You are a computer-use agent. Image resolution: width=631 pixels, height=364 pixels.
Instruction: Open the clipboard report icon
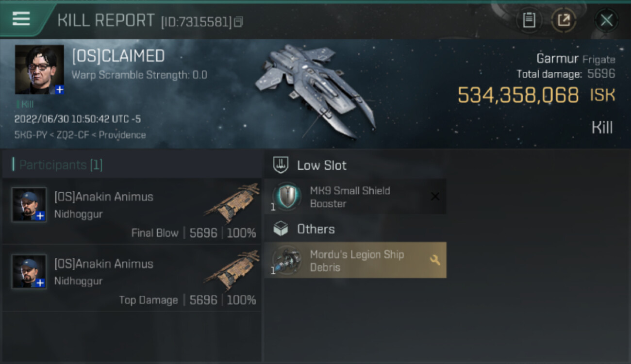click(529, 20)
